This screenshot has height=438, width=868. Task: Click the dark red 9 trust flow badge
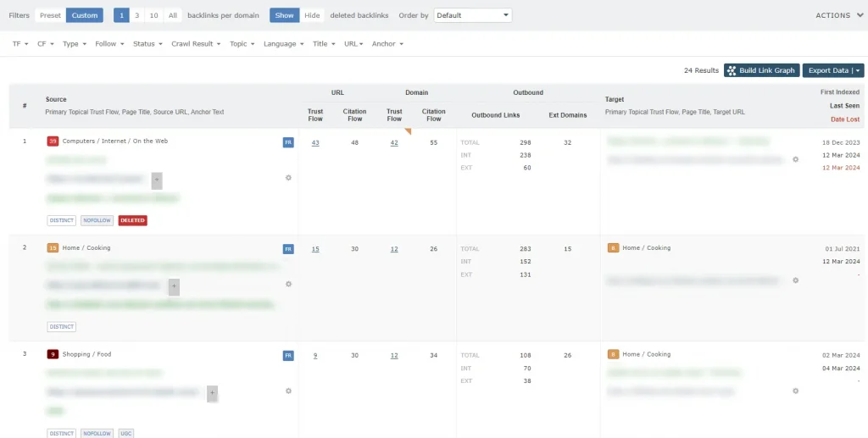click(x=53, y=354)
